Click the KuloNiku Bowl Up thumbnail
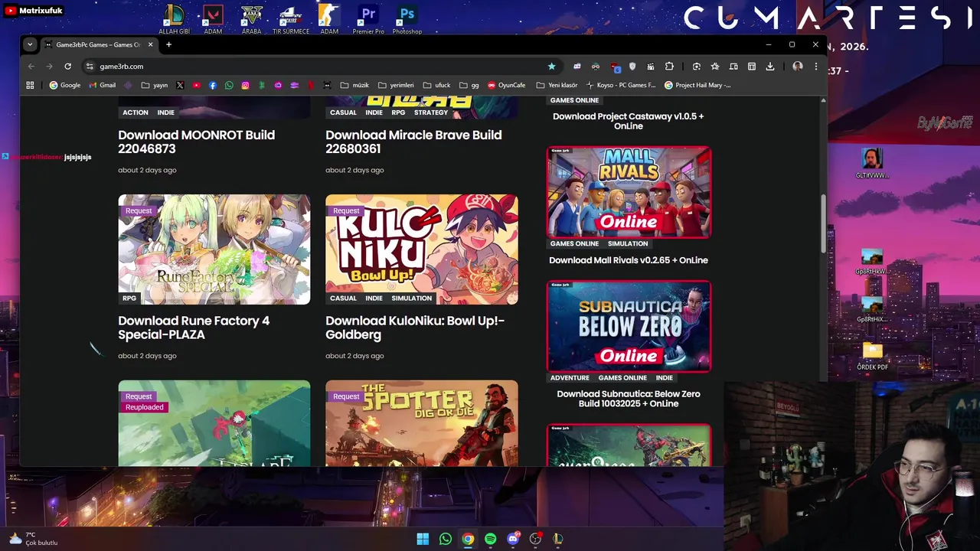The height and width of the screenshot is (551, 980). [x=422, y=249]
